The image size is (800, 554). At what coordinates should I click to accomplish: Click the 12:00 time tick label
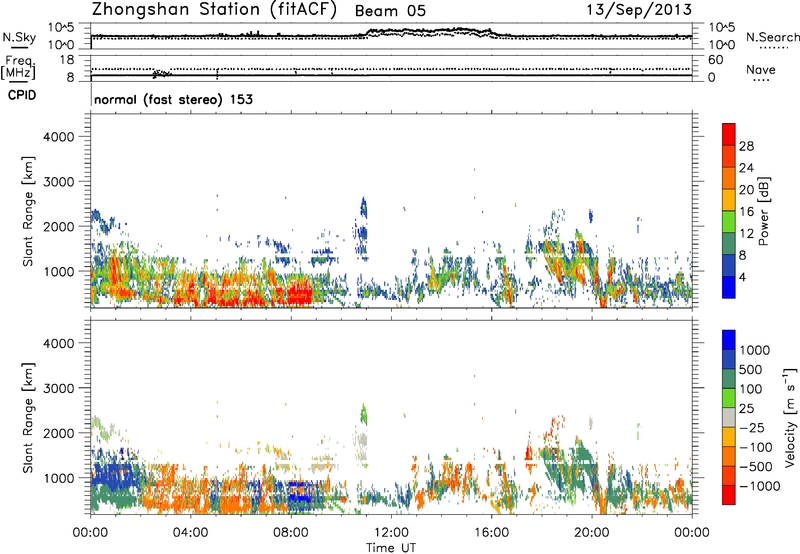pyautogui.click(x=391, y=533)
